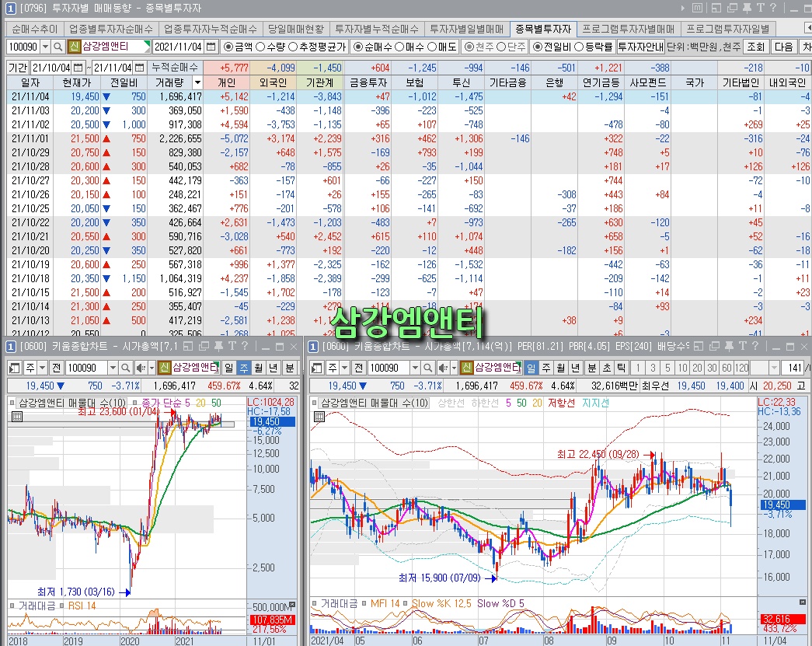812x646 pixels.
Task: Click the 141 count field in right chart
Action: [x=794, y=368]
